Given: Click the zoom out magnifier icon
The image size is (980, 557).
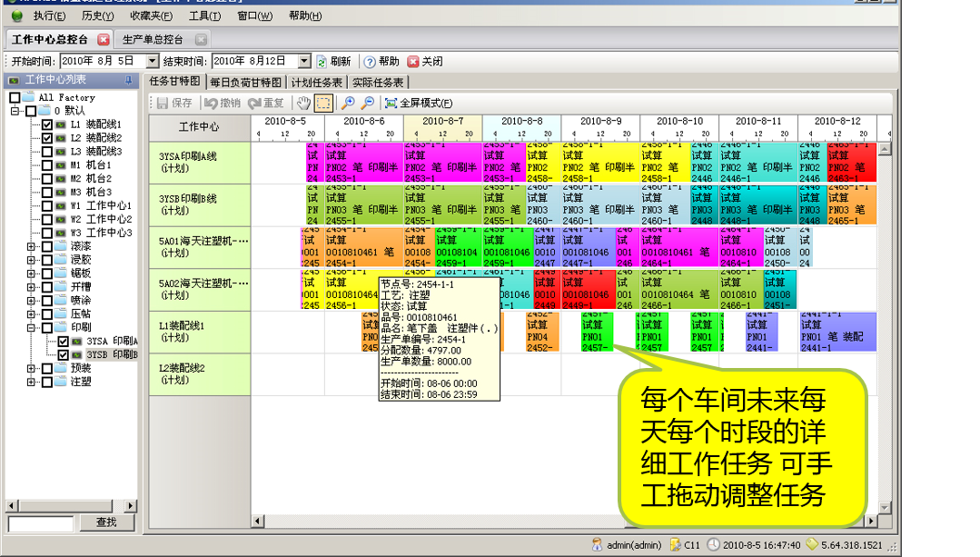Looking at the screenshot, I should pos(367,104).
